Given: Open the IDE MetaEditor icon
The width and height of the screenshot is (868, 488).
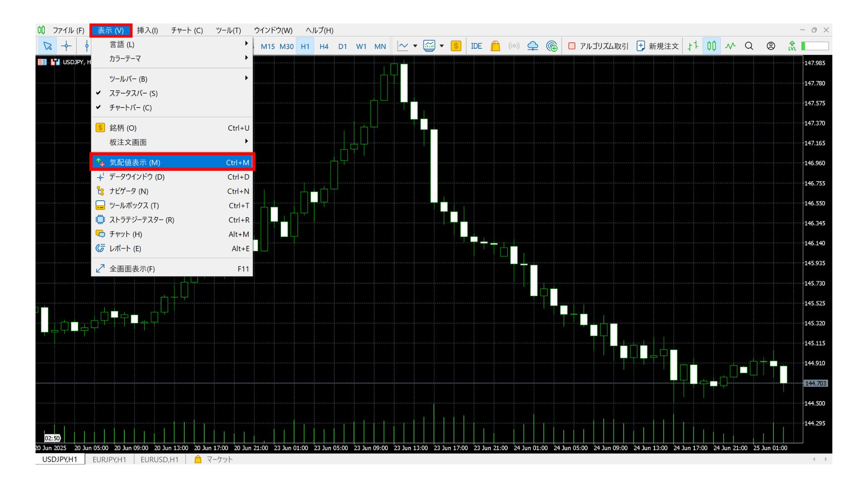Looking at the screenshot, I should [476, 46].
